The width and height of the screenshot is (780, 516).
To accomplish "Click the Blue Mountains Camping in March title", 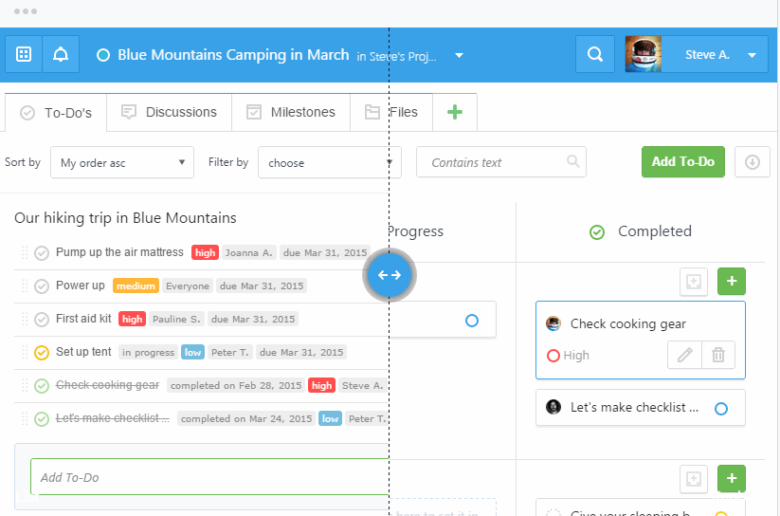I will [x=233, y=55].
